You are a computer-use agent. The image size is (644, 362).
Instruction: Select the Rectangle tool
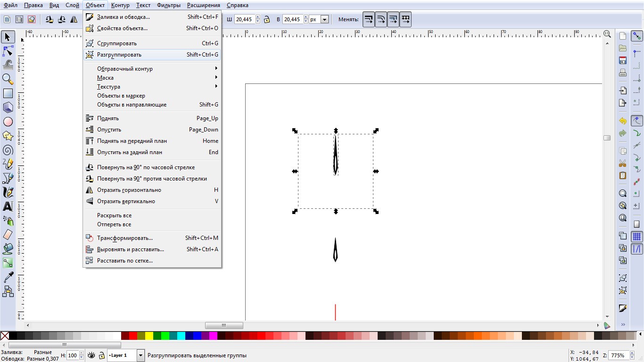click(8, 93)
